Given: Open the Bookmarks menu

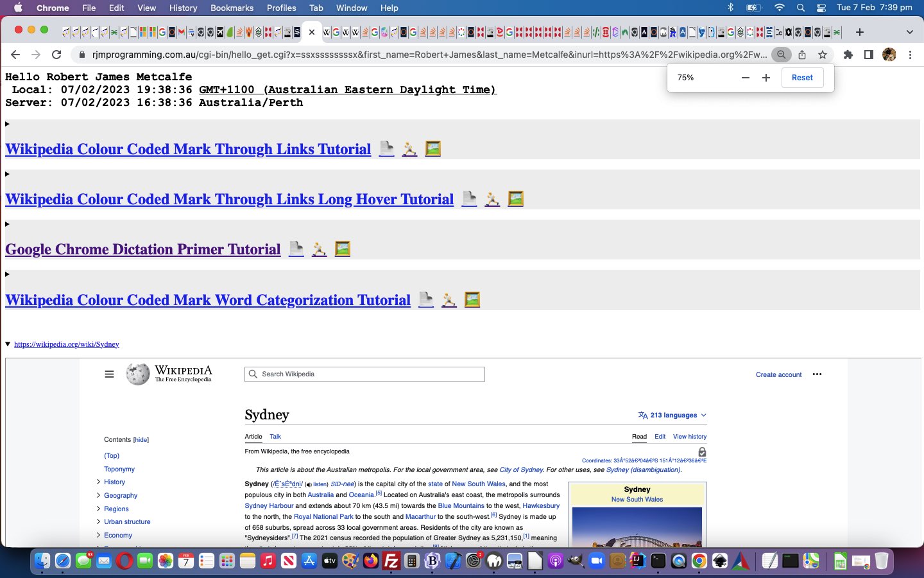Looking at the screenshot, I should (x=232, y=8).
